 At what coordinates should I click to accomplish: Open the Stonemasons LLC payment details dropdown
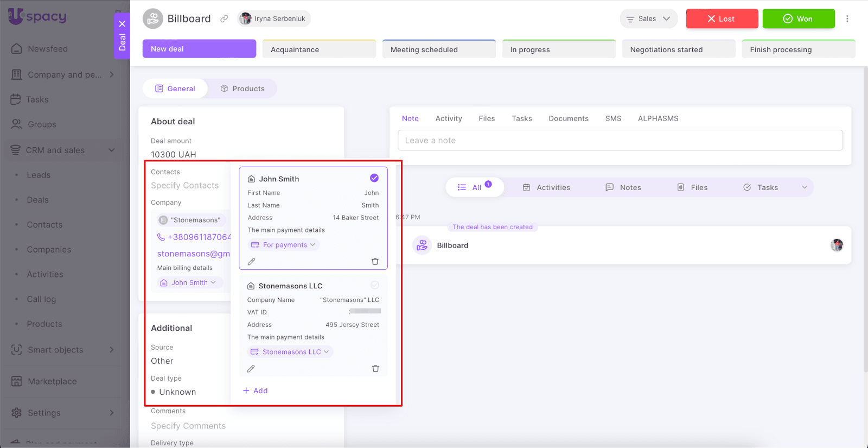(290, 352)
